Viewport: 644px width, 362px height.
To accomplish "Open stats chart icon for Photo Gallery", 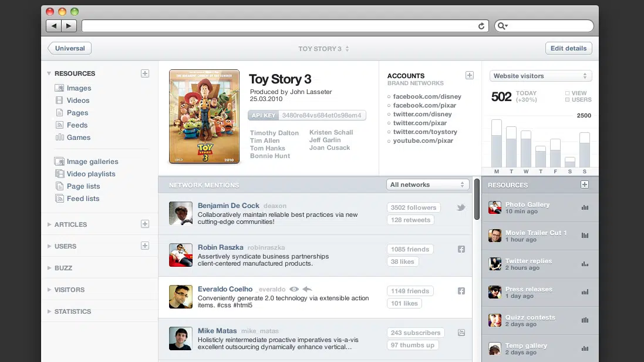I will [x=584, y=207].
